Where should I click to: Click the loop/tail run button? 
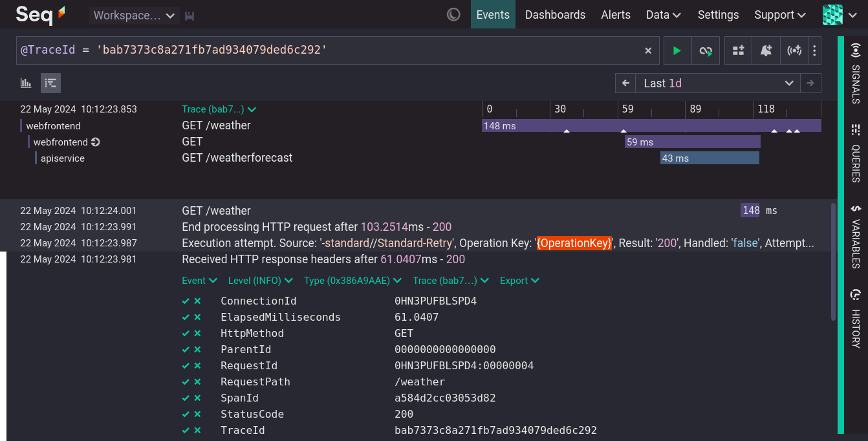pyautogui.click(x=706, y=50)
